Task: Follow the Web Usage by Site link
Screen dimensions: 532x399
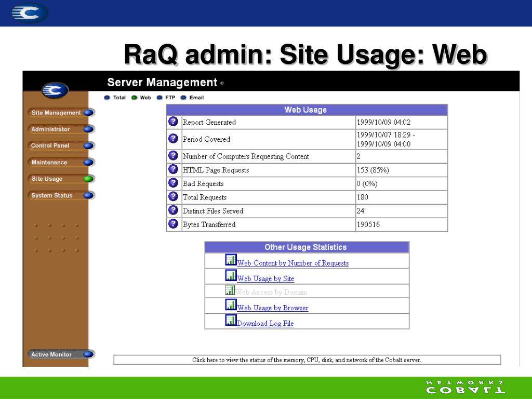Action: coord(265,278)
